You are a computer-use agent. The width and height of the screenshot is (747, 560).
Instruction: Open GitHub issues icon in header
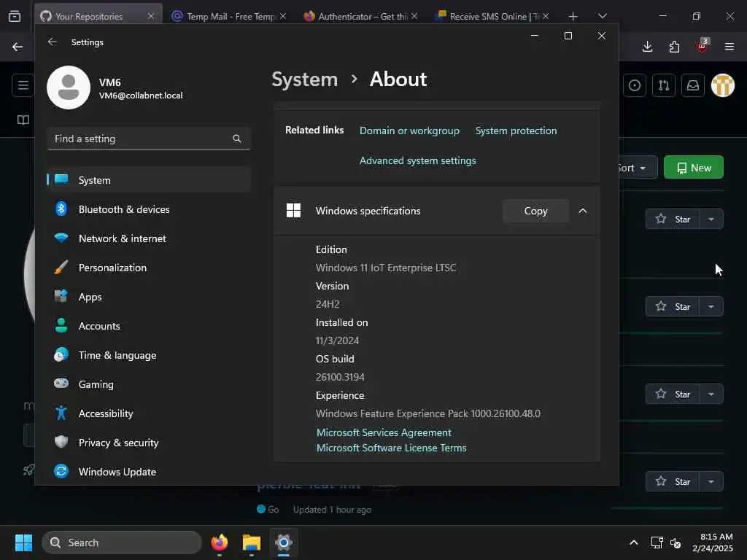click(x=635, y=85)
